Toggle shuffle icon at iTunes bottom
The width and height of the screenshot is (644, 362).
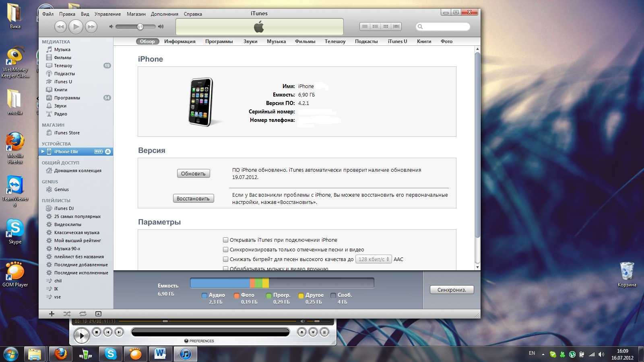tap(67, 314)
